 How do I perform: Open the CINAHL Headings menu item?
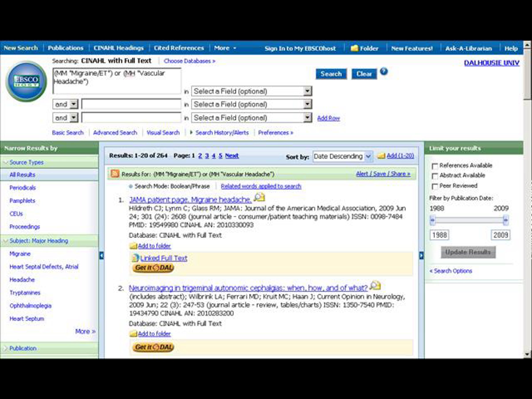click(x=119, y=48)
